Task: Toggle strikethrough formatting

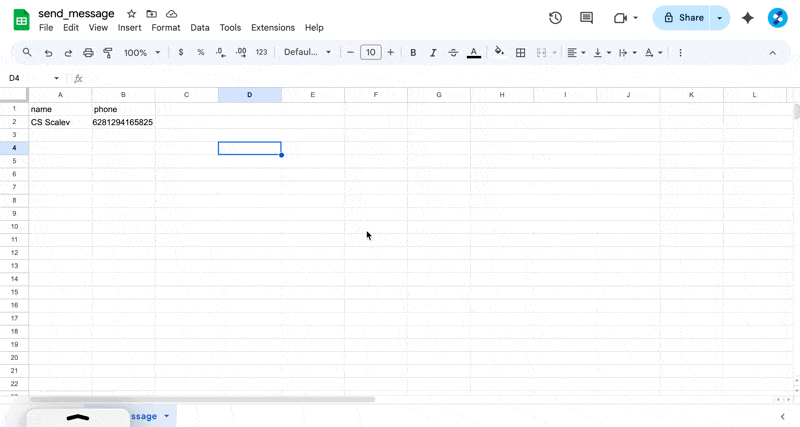Action: pos(453,53)
